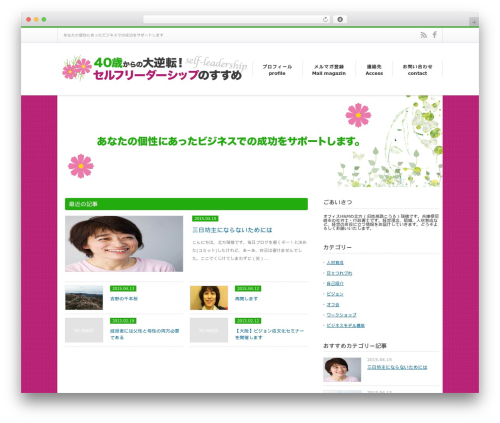Image resolution: width=500 pixels, height=423 pixels.
Task: Open the プロフィール profile menu item
Action: tap(277, 70)
